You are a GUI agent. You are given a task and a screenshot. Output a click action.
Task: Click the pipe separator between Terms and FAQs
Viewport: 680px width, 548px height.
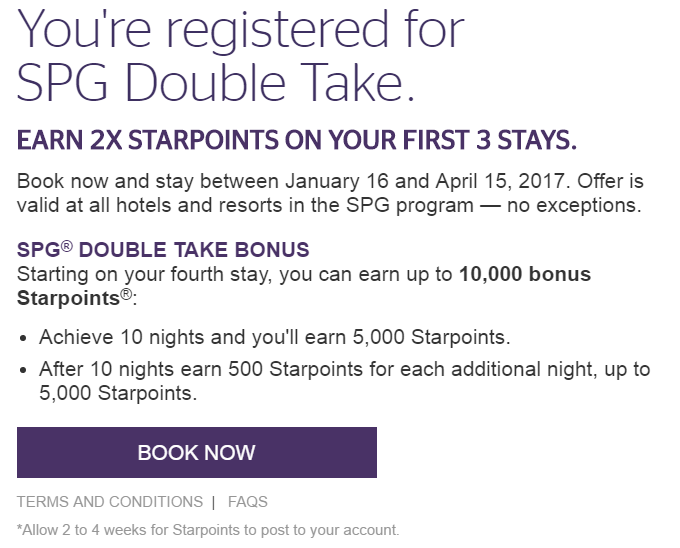pyautogui.click(x=213, y=502)
